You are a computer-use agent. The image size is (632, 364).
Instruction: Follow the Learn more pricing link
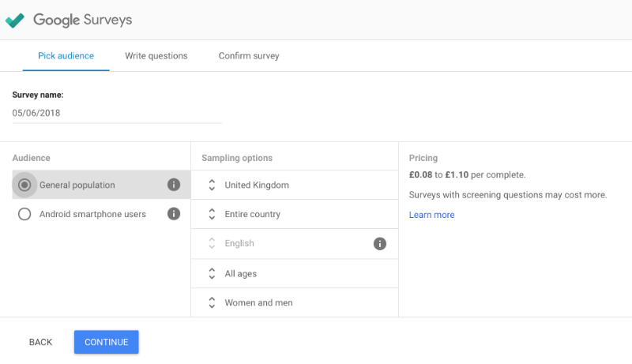[x=431, y=215]
